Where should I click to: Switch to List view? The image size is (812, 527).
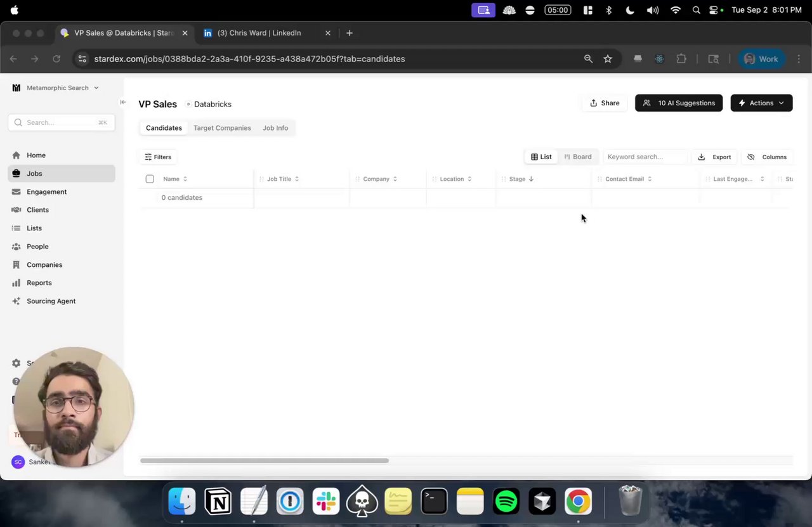click(x=541, y=157)
